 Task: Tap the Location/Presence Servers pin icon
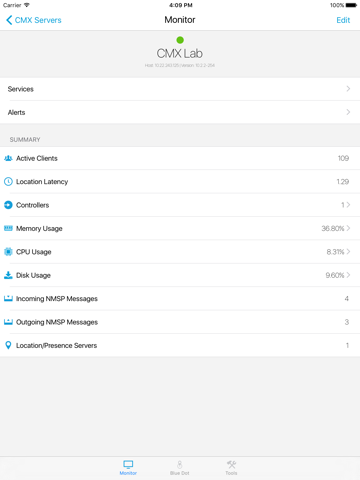[x=8, y=345]
